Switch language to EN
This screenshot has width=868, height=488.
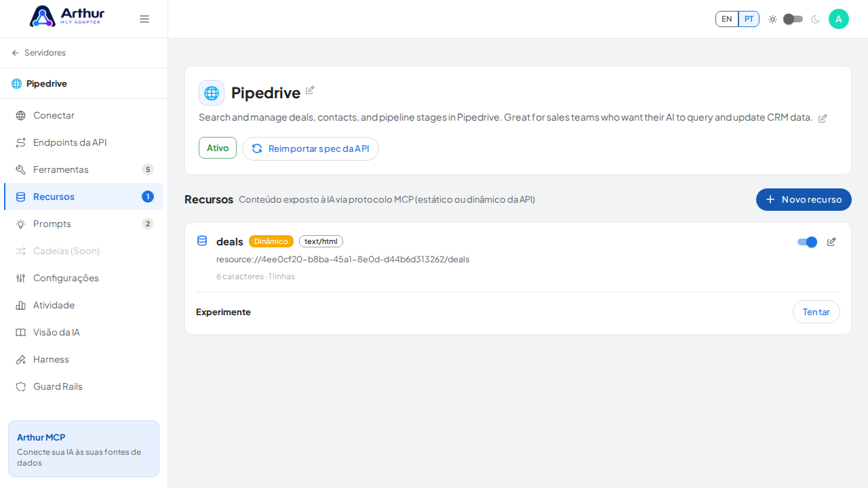pyautogui.click(x=727, y=19)
